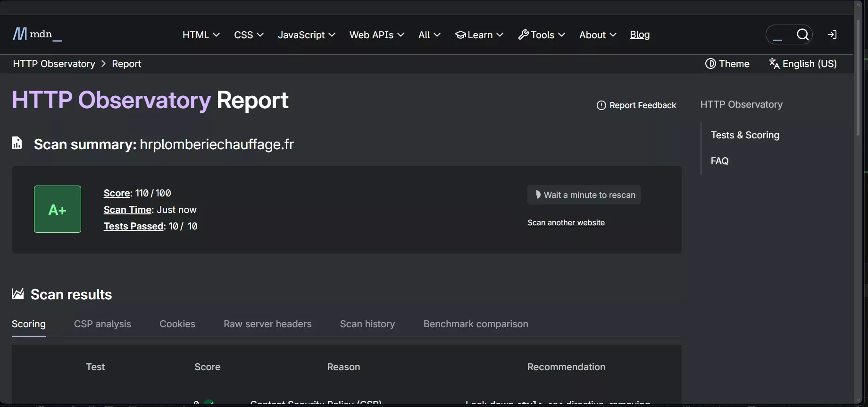This screenshot has height=407, width=868.
Task: Click the Report breadcrumb
Action: 126,64
